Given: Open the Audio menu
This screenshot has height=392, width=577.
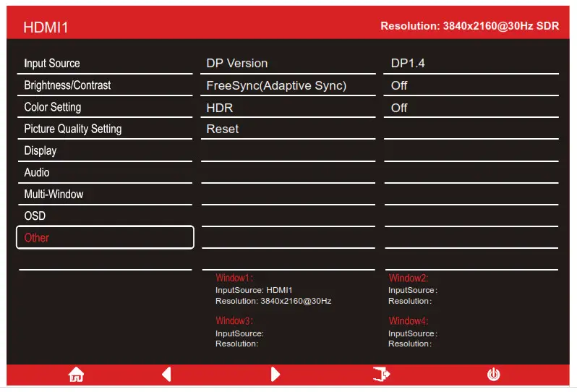Looking at the screenshot, I should (x=105, y=172).
